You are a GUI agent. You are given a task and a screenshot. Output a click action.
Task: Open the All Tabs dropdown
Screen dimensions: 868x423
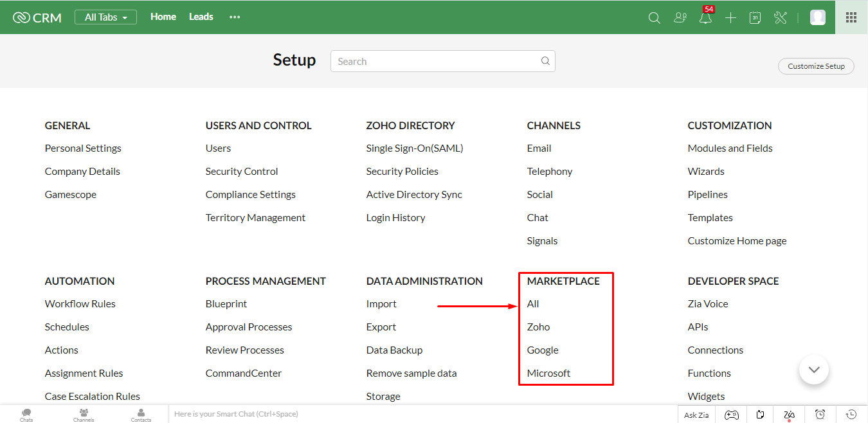105,17
